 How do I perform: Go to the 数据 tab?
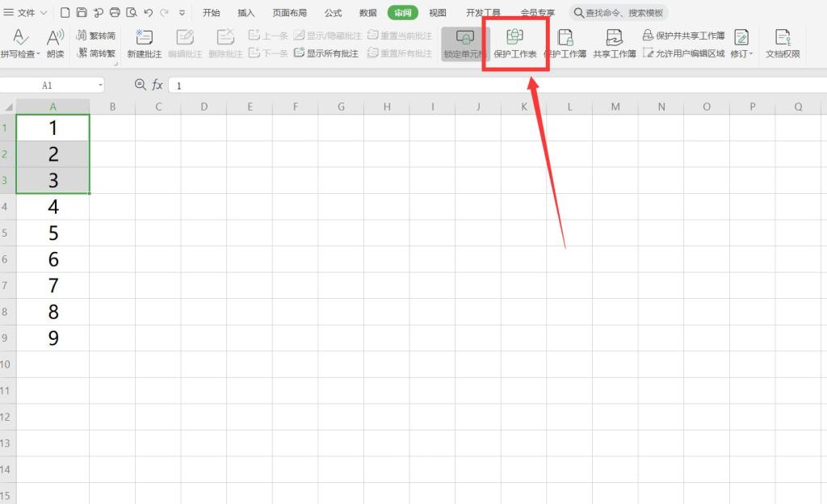(x=367, y=13)
